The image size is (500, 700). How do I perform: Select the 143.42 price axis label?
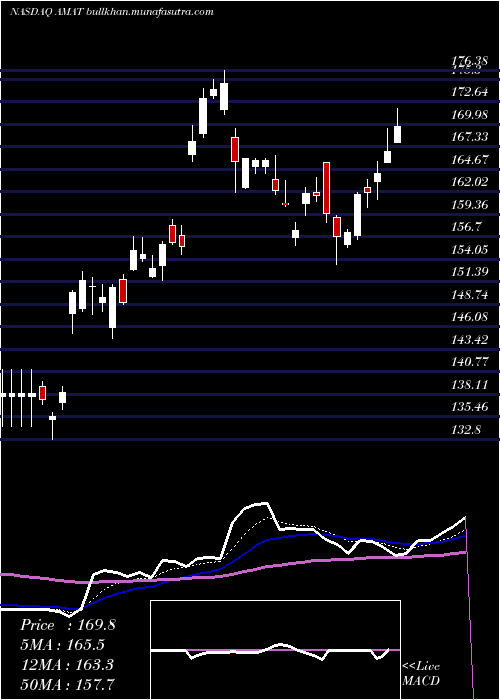point(468,340)
